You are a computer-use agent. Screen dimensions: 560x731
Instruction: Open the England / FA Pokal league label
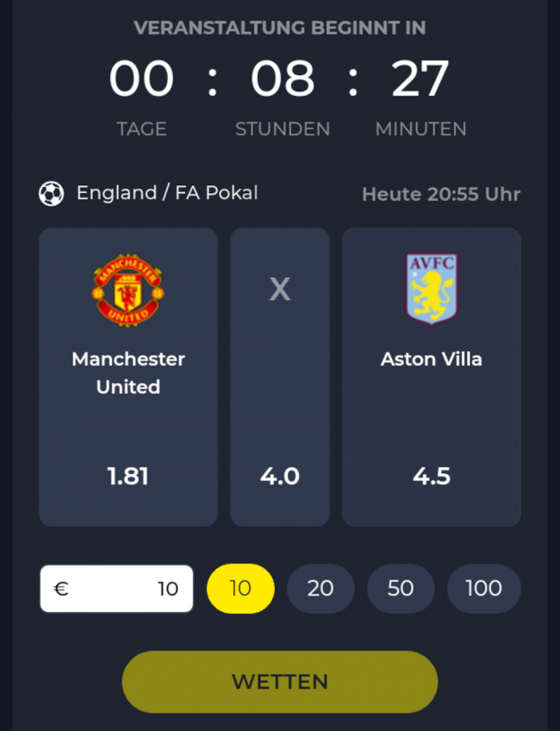167,193
